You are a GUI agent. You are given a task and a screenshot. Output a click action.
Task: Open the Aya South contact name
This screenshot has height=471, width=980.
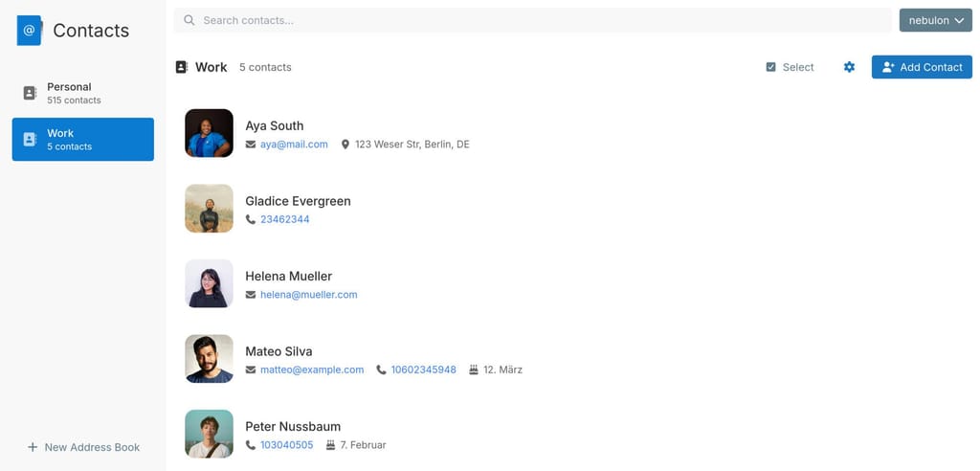click(275, 125)
